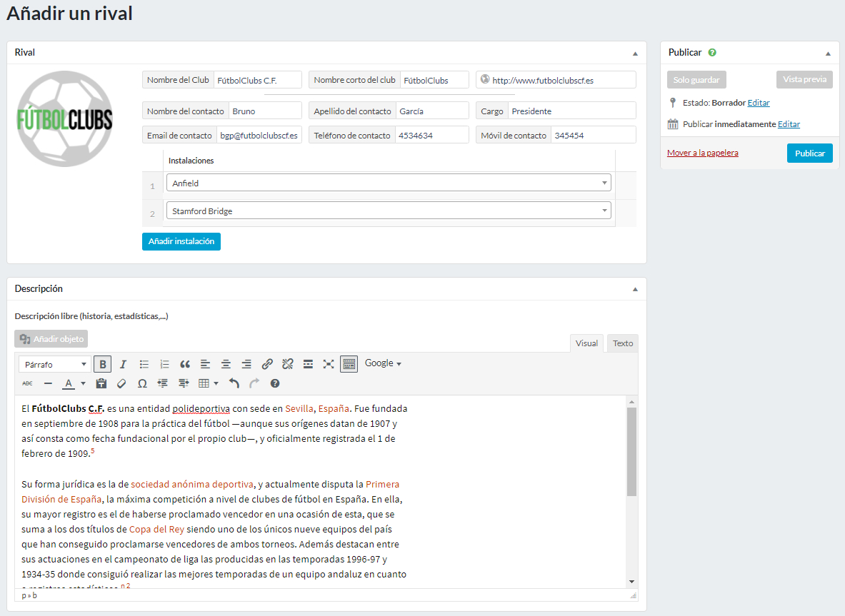The image size is (845, 616).
Task: Click the remove link icon
Action: point(288,364)
